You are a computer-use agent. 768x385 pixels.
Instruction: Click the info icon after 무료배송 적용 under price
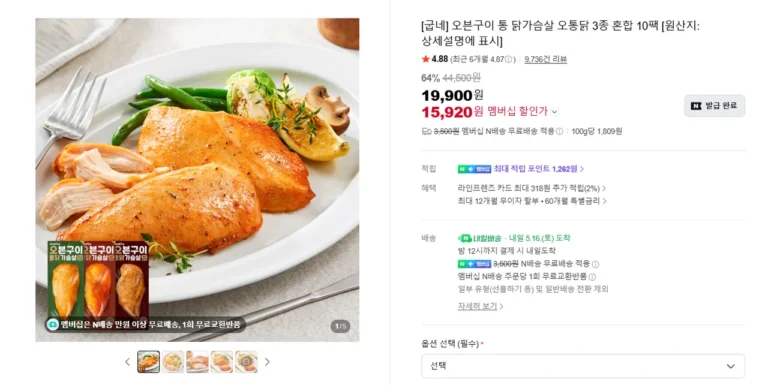559,131
